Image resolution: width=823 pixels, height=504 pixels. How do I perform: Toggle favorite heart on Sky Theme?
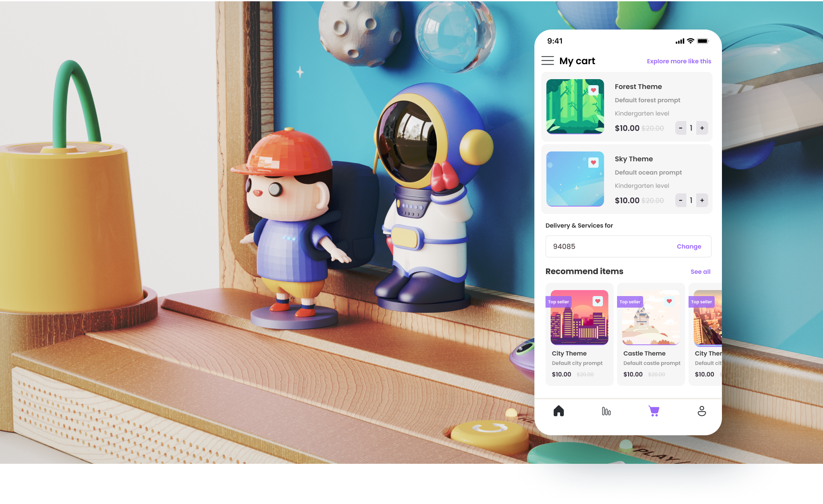593,163
